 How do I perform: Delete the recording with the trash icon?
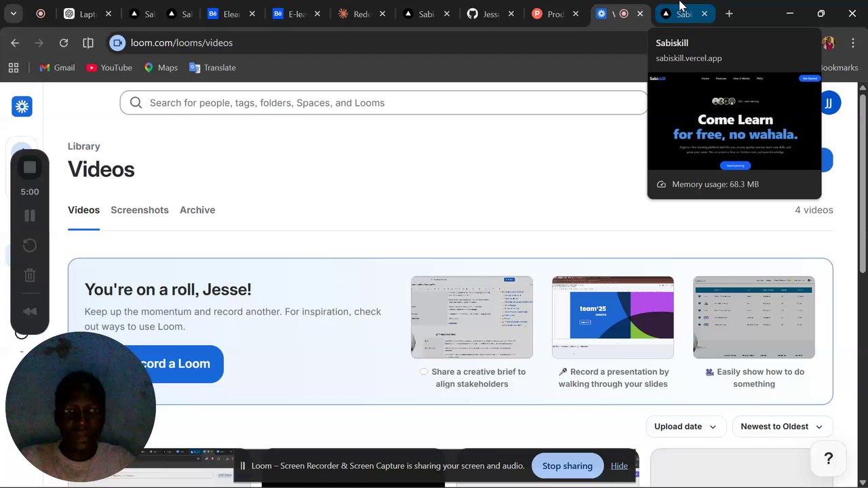point(30,275)
